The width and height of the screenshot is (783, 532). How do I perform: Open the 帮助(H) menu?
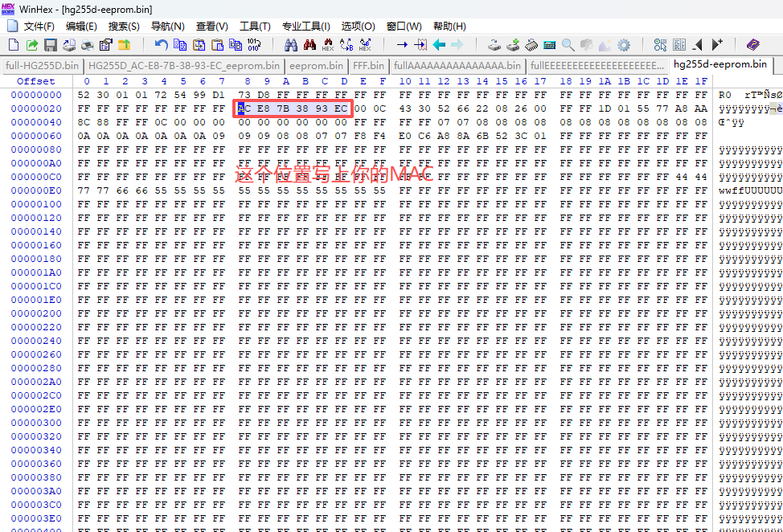pyautogui.click(x=449, y=27)
